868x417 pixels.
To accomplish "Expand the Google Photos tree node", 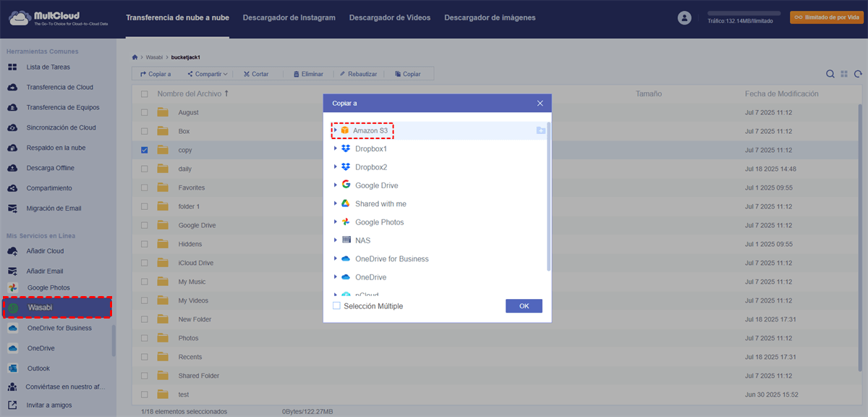I will pyautogui.click(x=336, y=222).
